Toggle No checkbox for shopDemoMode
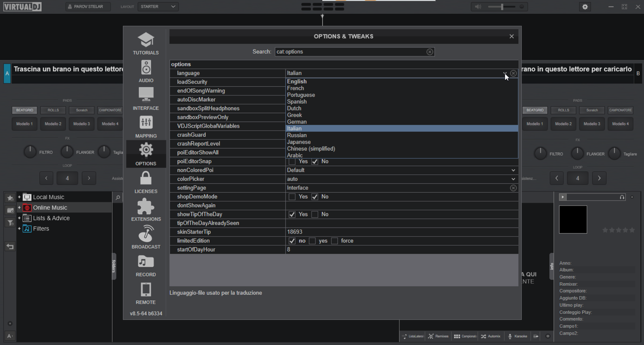Screen dimensions: 644x345 click(x=315, y=197)
